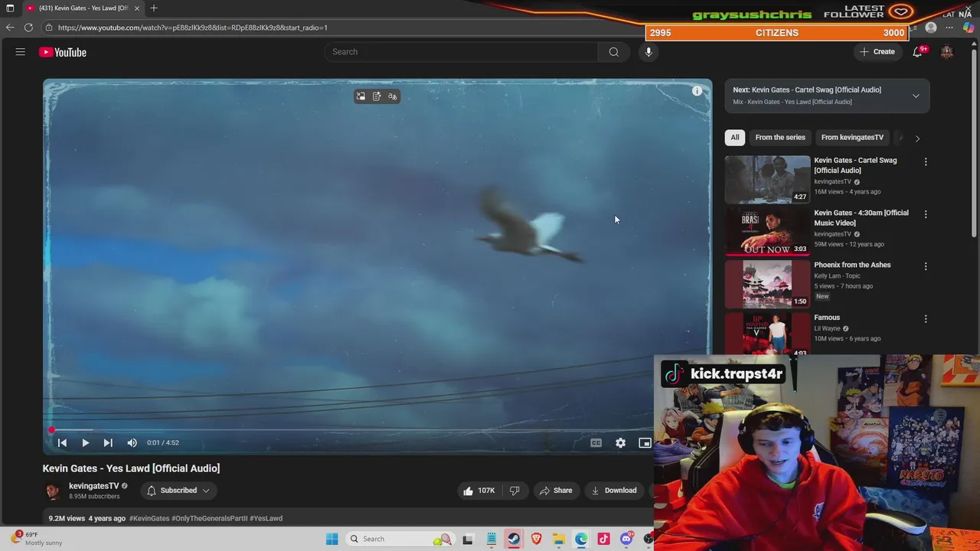Screen dimensions: 980x551
Task: Skip to previous video in player
Action: pos(62,442)
